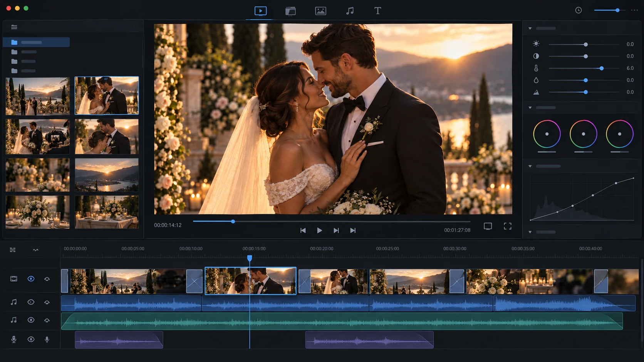Open timeline settings sliders icon
Image resolution: width=644 pixels, height=362 pixels.
tap(13, 250)
